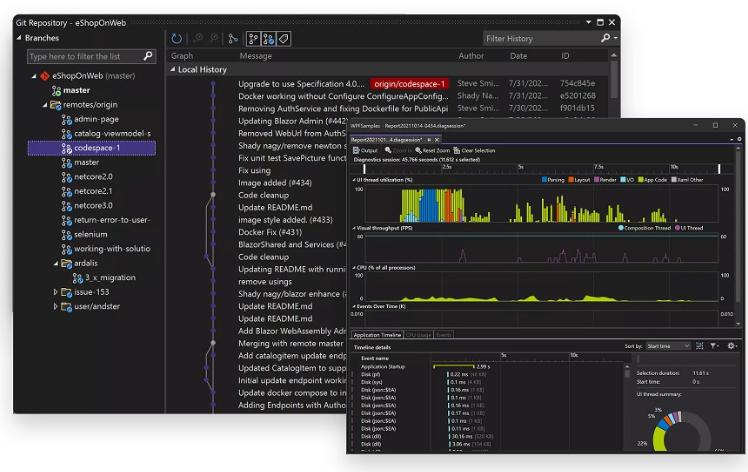Image resolution: width=748 pixels, height=472 pixels.
Task: Select the netcore2.0 branch
Action: point(93,177)
